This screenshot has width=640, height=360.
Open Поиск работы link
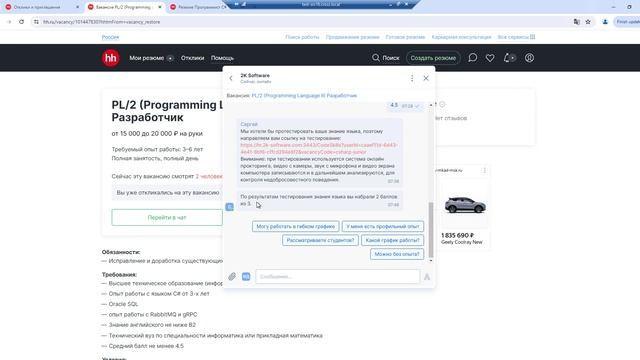pos(302,37)
